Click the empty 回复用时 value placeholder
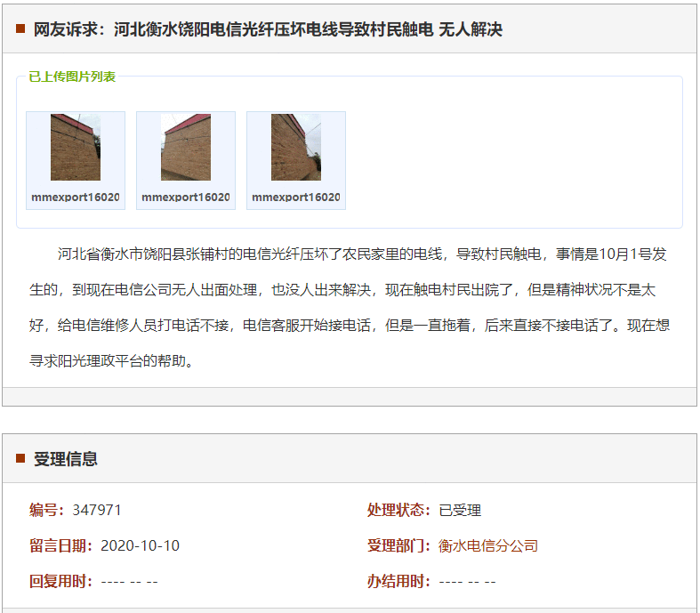Screen dimensions: 700x613 click(129, 581)
